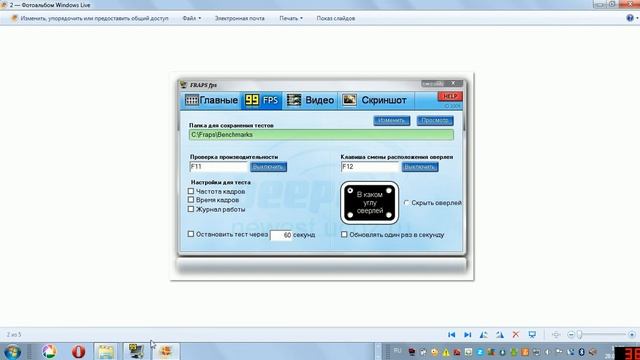640x360 pixels.
Task: Click the FRAPS title bar icon
Action: coord(183,84)
